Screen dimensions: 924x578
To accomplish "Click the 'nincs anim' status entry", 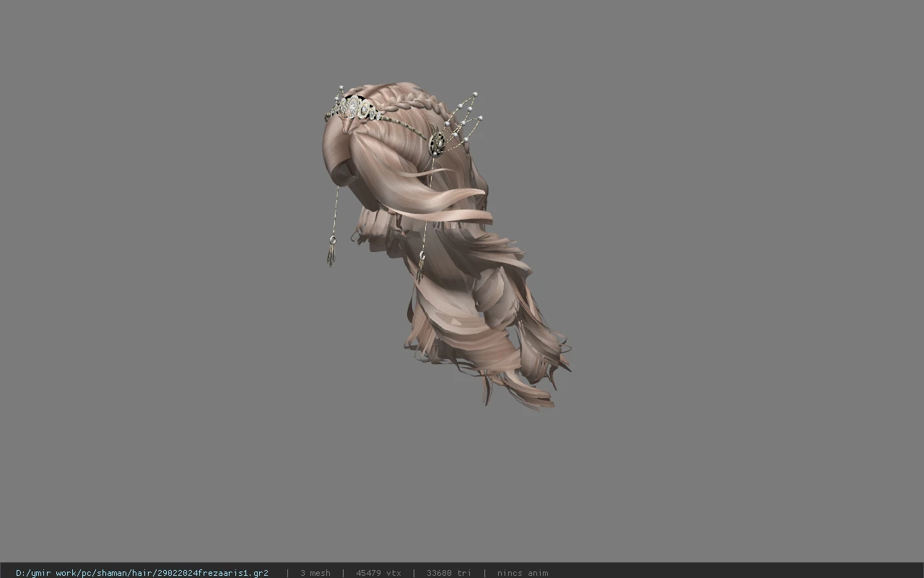I will pyautogui.click(x=523, y=573).
